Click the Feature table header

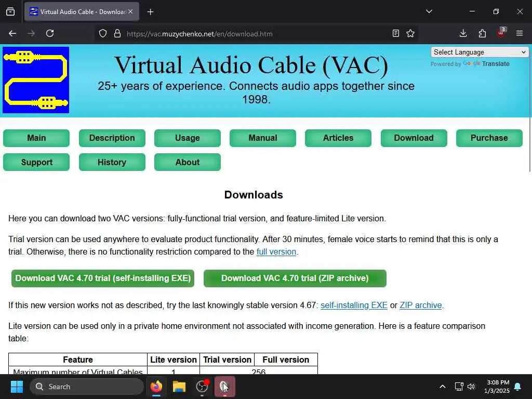[78, 360]
